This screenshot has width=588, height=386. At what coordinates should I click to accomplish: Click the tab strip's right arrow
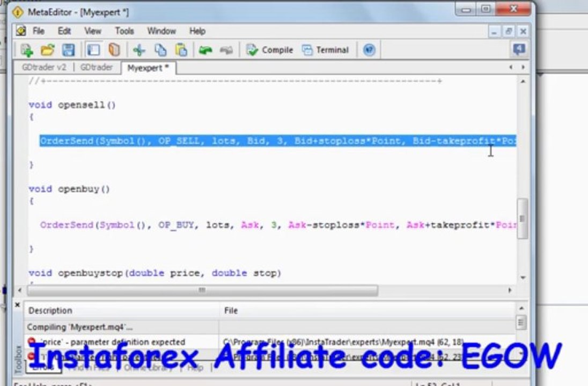(523, 67)
